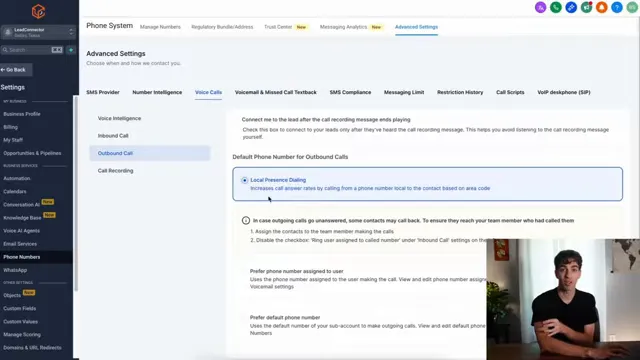Viewport: 640px width, 360px height.
Task: Open Calendars settings
Action: coord(15,191)
